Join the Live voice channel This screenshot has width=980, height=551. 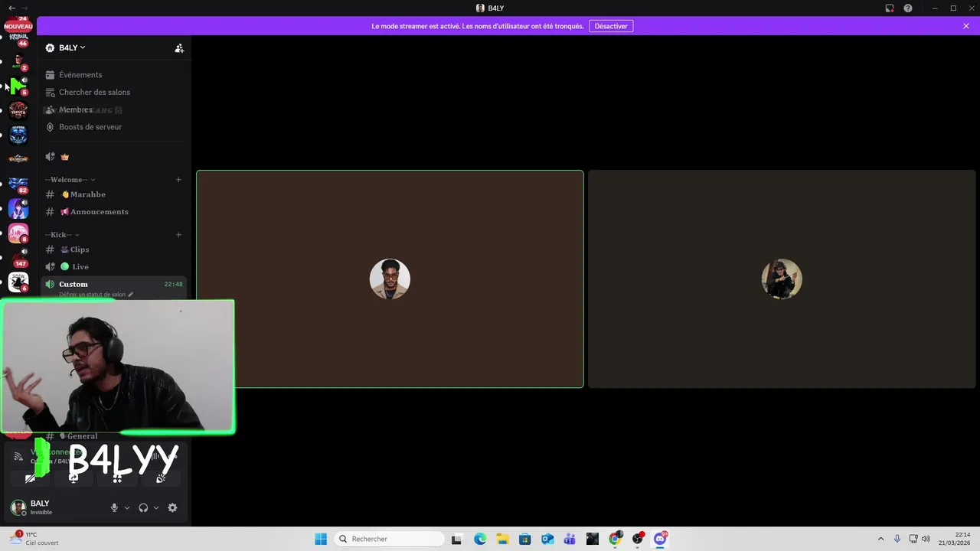[115, 267]
